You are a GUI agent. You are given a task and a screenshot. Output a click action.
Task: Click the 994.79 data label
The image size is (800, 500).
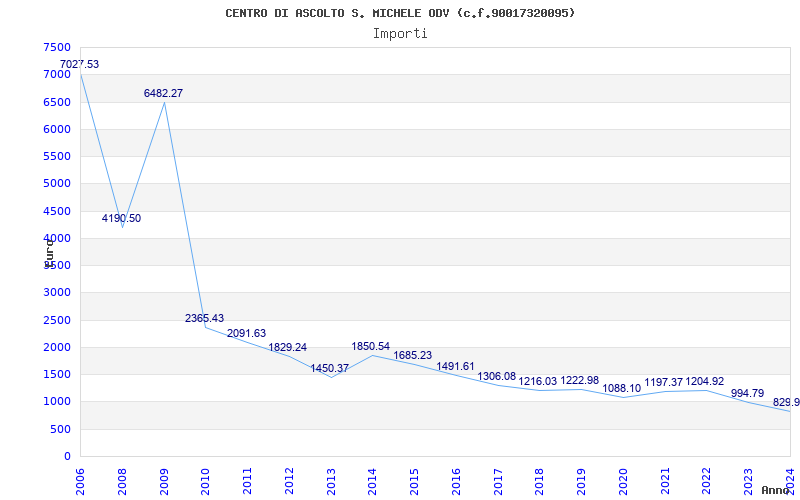(x=747, y=393)
